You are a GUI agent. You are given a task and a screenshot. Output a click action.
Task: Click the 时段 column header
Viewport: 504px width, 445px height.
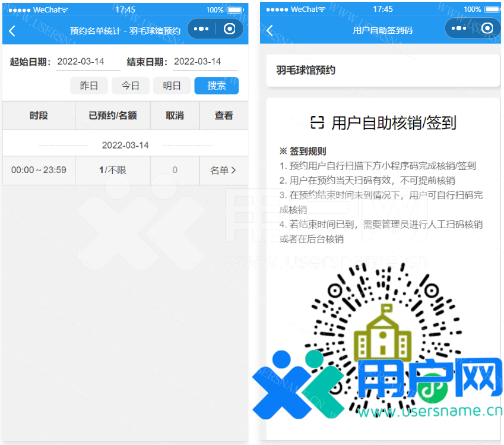pos(39,116)
